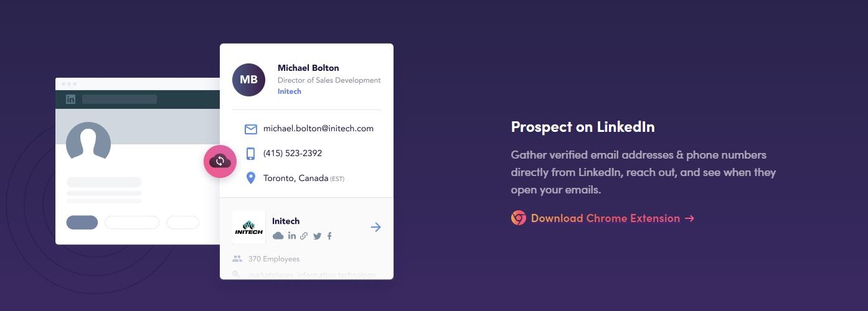Click the LinkedIn icon under Initech
Viewport: 868px width, 311px height.
pos(292,236)
